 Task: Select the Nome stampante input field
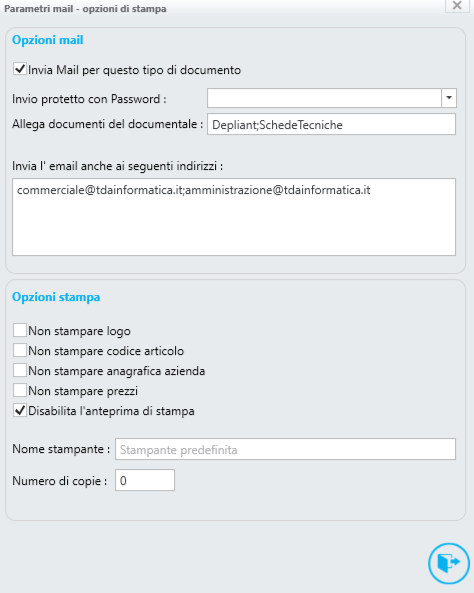coord(285,449)
